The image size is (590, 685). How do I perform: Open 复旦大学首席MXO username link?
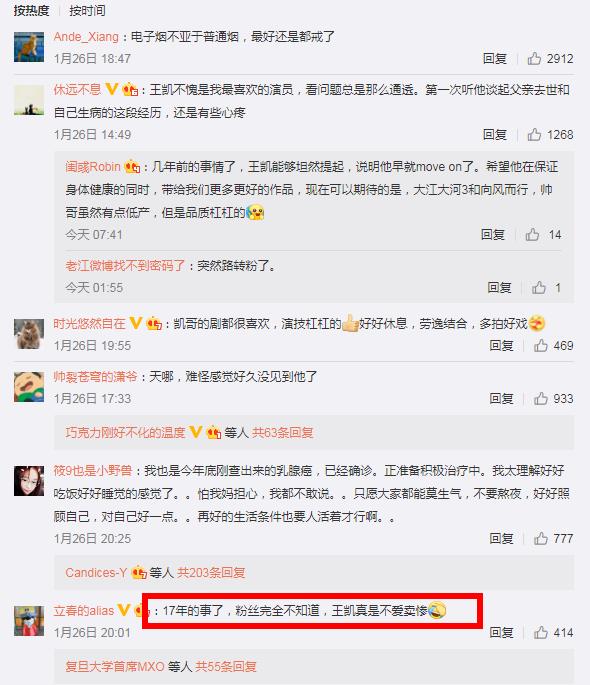point(115,666)
